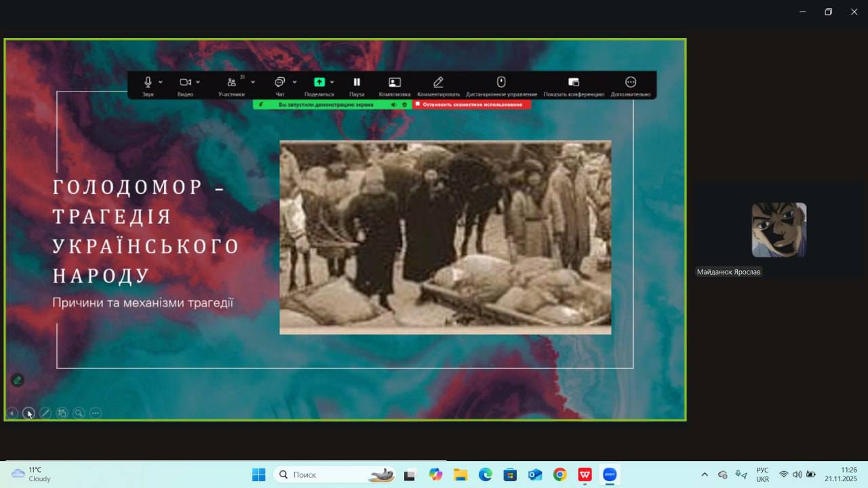The image size is (868, 488).
Task: Open the Участники participants panel
Action: pos(231,83)
